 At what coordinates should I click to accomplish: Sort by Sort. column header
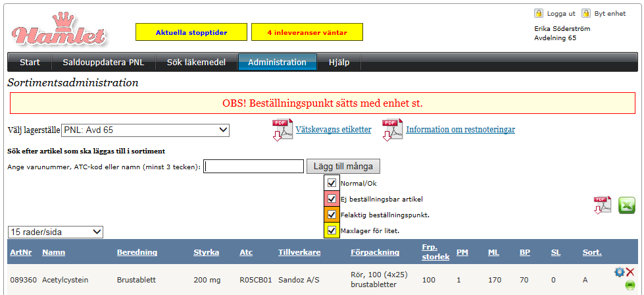pyautogui.click(x=592, y=252)
